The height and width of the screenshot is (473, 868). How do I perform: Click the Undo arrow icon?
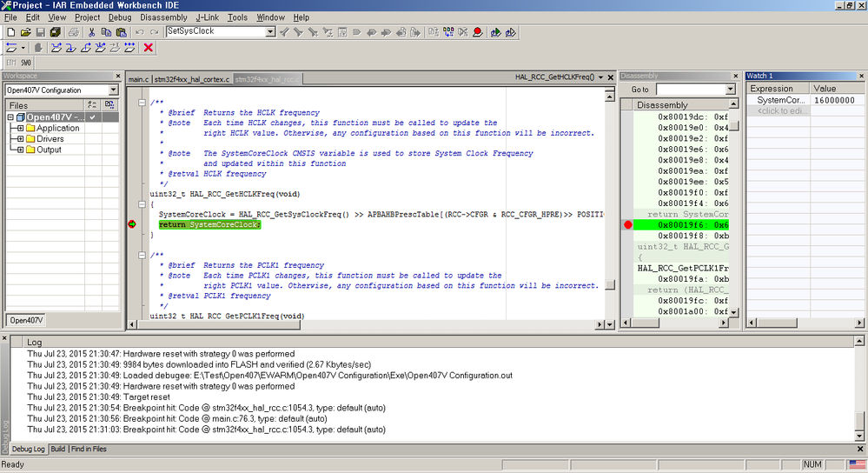point(140,32)
